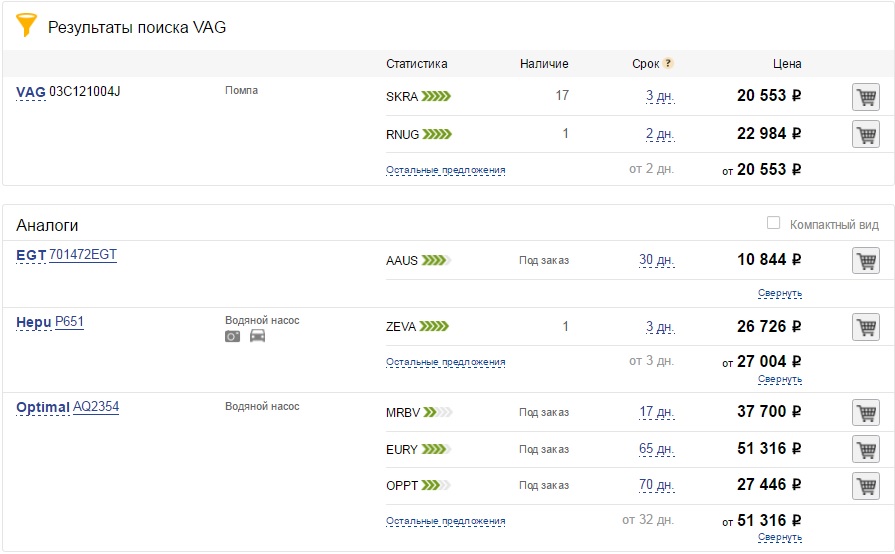The image size is (895, 554).
Task: Click the Результаты поиска VAG heading
Action: (137, 27)
